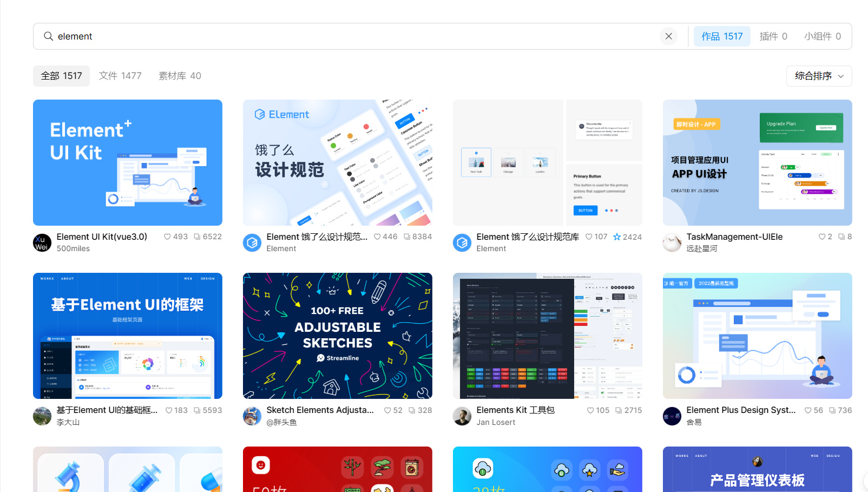Click copy icon beside 328
Viewport: 868px width, 492px height.
point(412,410)
